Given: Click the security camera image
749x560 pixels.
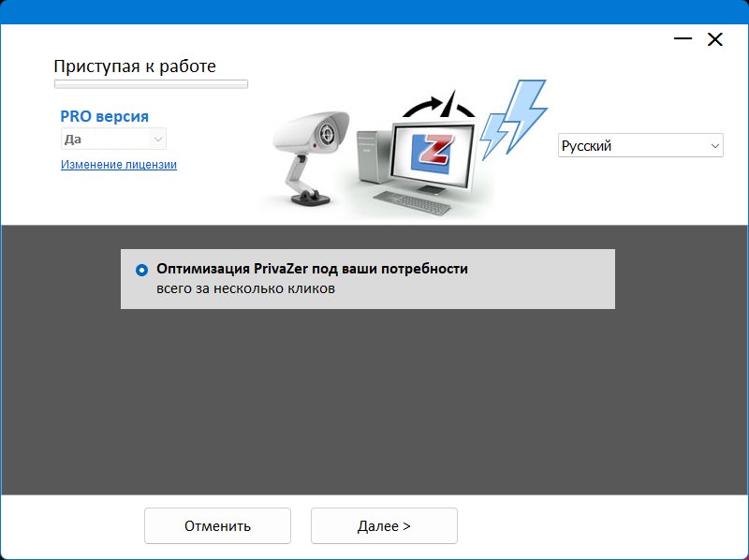Looking at the screenshot, I should [311, 140].
